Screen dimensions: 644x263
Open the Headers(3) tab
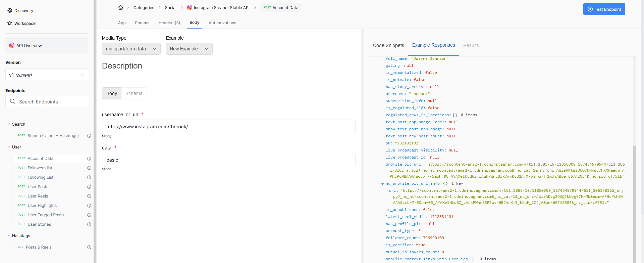pos(169,23)
